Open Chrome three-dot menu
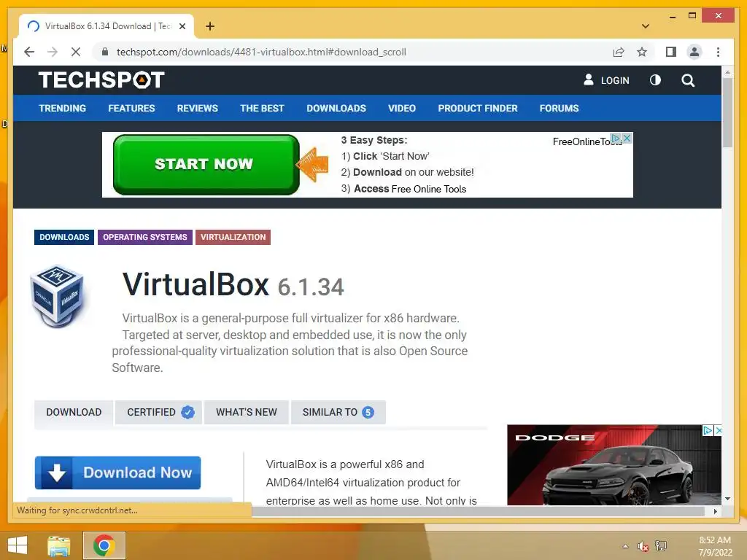 pyautogui.click(x=718, y=52)
